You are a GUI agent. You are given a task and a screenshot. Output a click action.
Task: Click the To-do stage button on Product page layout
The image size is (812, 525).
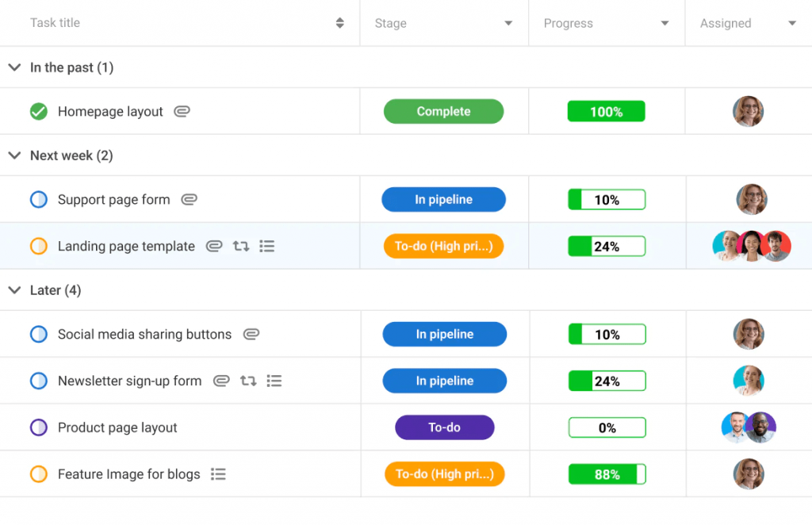click(444, 427)
